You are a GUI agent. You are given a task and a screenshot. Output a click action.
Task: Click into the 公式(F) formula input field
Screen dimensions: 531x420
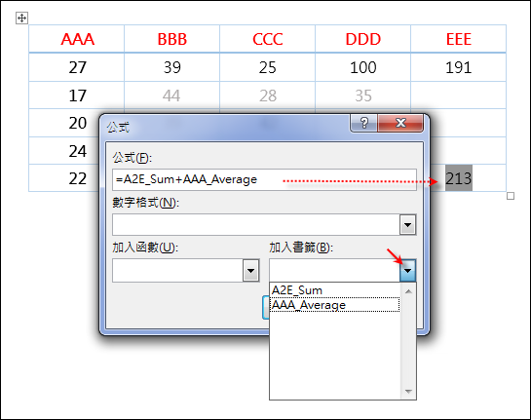click(x=264, y=179)
